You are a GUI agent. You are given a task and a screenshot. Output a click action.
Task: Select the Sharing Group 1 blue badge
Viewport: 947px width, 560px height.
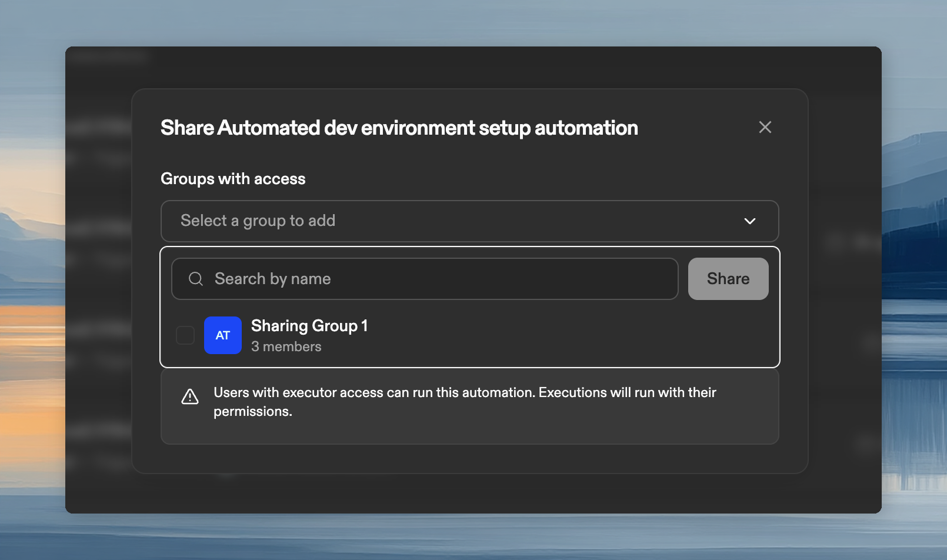223,335
